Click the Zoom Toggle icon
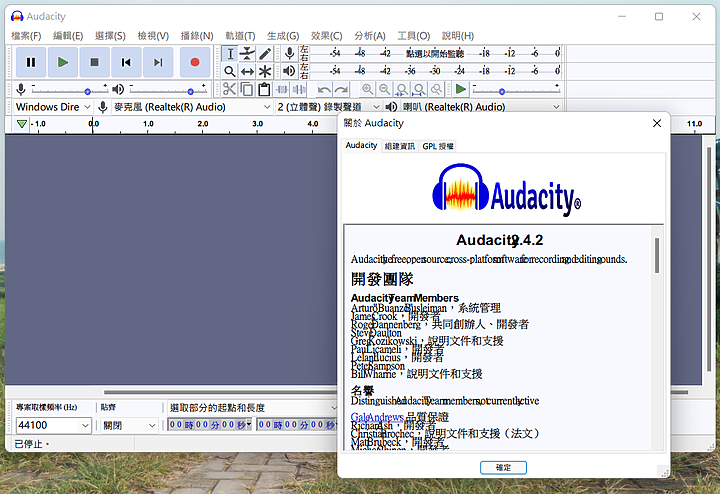 pyautogui.click(x=437, y=89)
